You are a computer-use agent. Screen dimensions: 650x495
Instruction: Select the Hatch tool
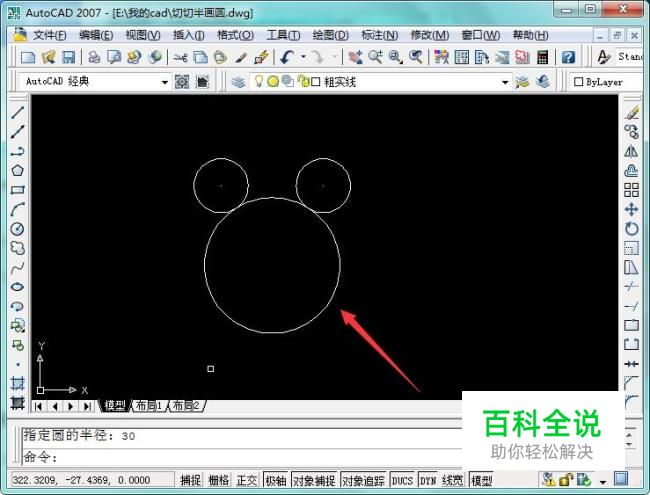pos(17,383)
